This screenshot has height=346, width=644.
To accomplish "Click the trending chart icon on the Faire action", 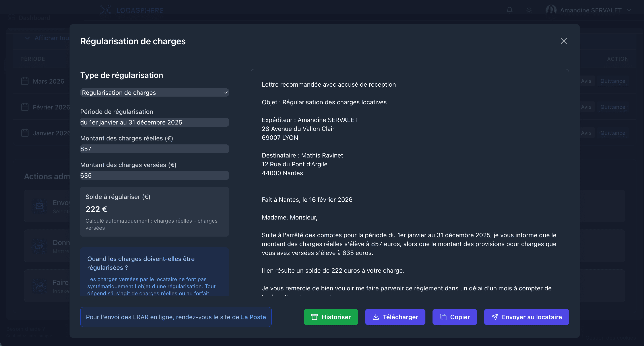I will (39, 286).
